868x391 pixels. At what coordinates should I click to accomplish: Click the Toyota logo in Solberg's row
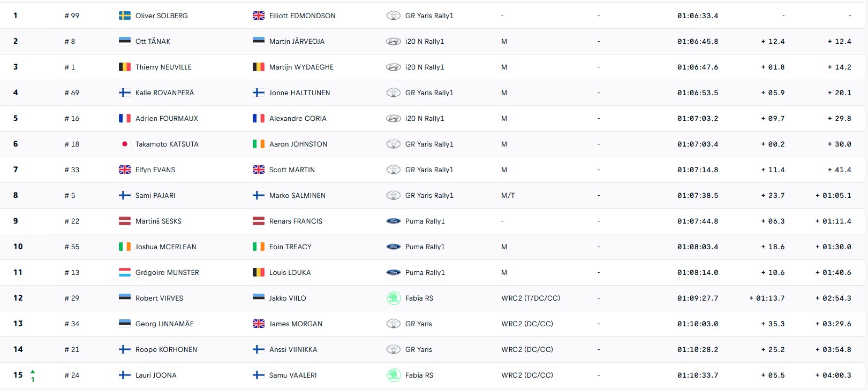click(x=394, y=16)
